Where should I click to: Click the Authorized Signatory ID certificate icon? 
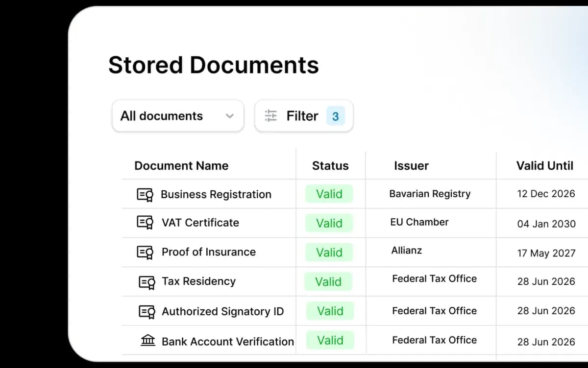[x=147, y=312]
